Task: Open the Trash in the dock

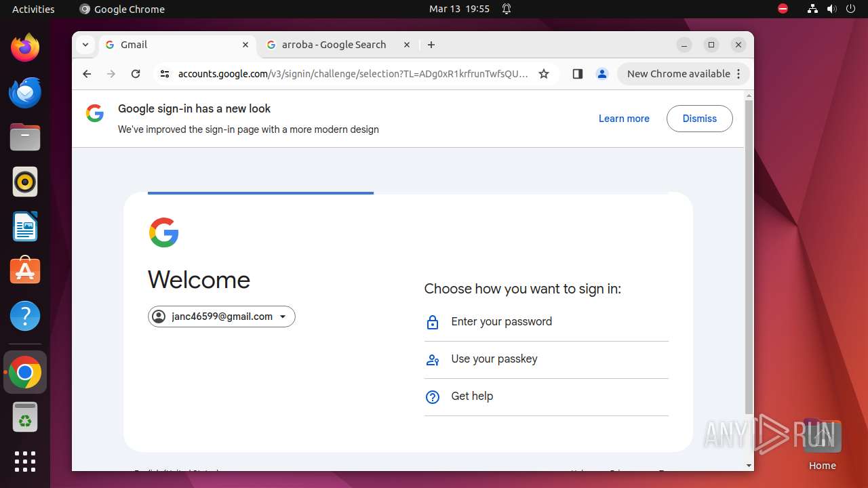Action: (25, 418)
